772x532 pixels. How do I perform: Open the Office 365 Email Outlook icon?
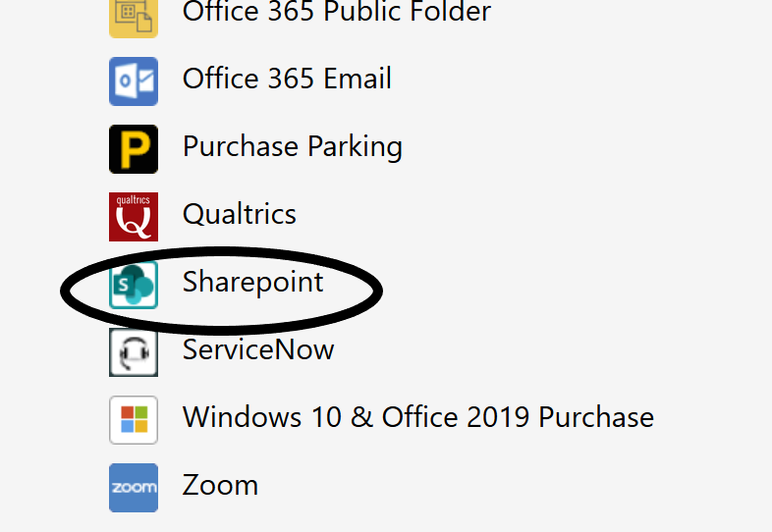coord(133,80)
